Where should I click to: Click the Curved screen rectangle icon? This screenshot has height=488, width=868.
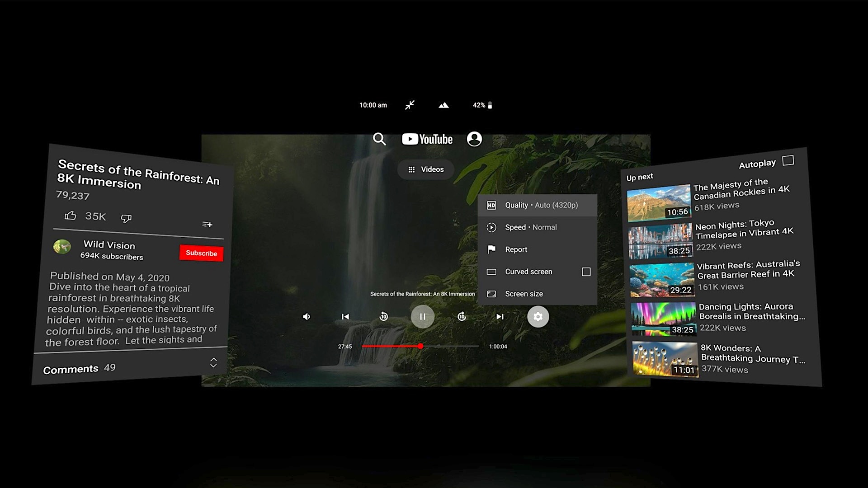coord(491,272)
